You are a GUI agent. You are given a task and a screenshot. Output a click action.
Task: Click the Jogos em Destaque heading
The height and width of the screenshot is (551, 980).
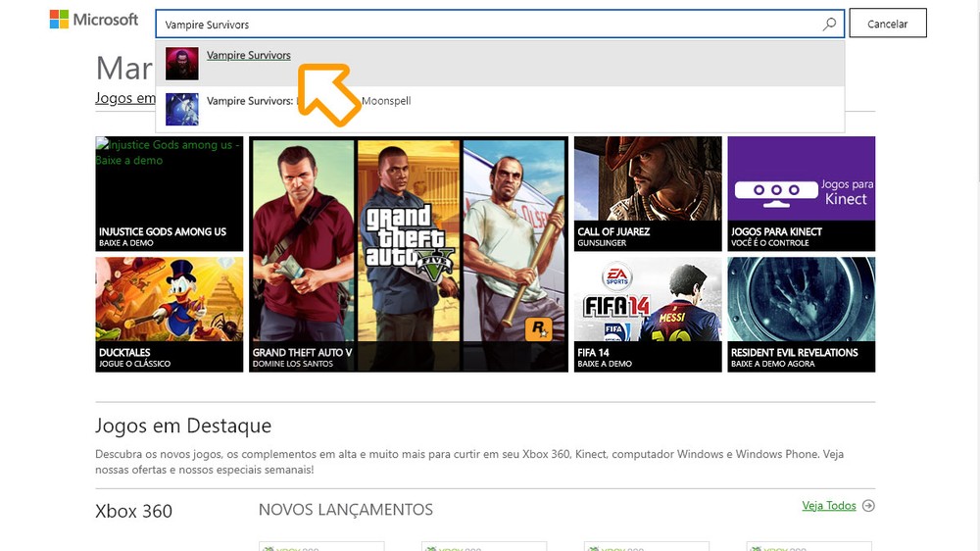click(183, 426)
